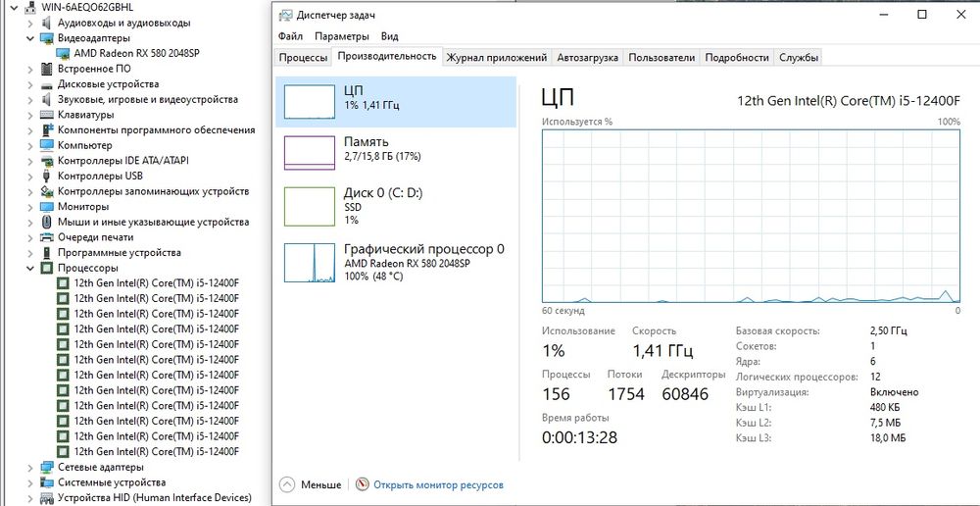
Task: Click the Сетевые адаптеры network icon
Action: (x=46, y=467)
